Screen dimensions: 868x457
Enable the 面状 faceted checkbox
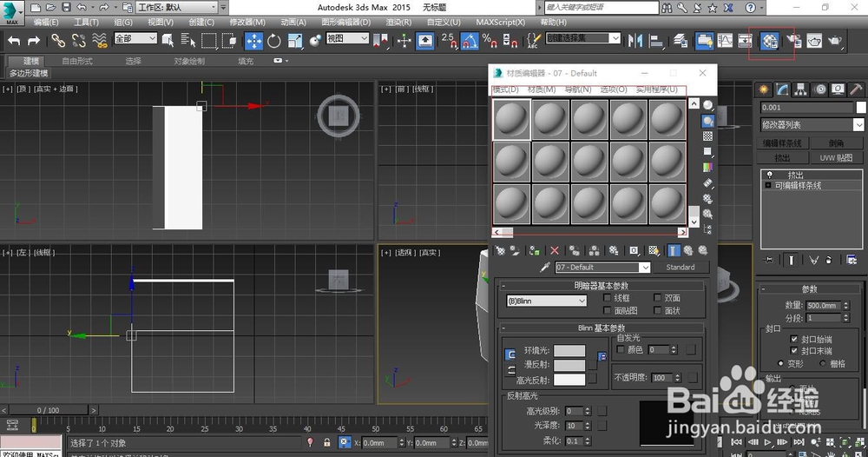pyautogui.click(x=657, y=311)
